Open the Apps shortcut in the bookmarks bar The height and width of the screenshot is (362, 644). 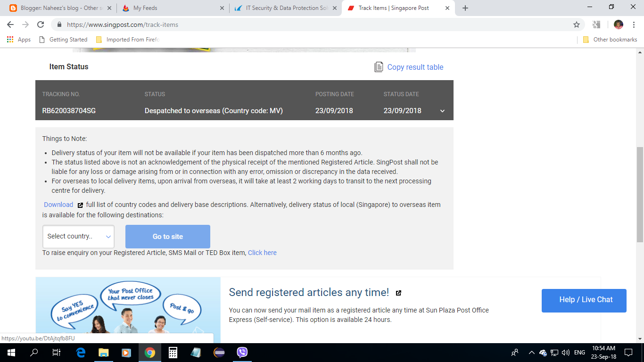(19, 40)
